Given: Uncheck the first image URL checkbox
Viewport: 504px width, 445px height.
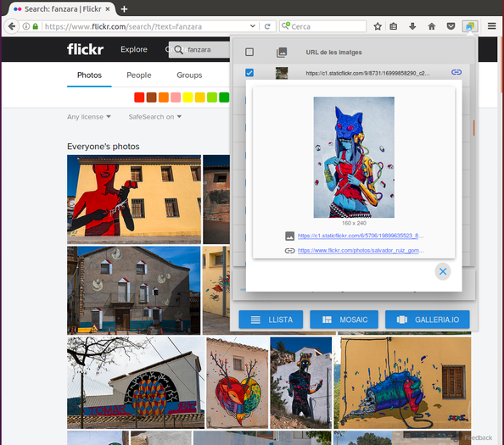Looking at the screenshot, I should tap(249, 73).
